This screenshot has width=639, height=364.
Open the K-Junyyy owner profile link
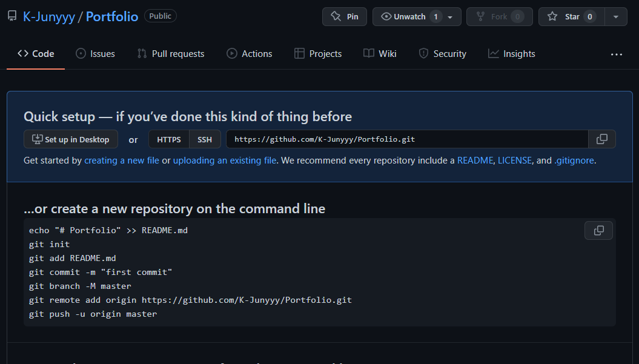tap(49, 17)
